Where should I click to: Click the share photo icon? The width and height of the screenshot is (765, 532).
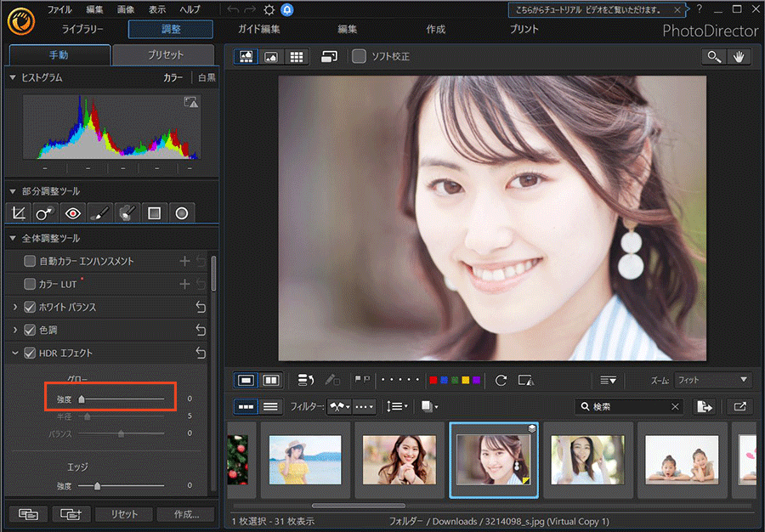pos(739,406)
